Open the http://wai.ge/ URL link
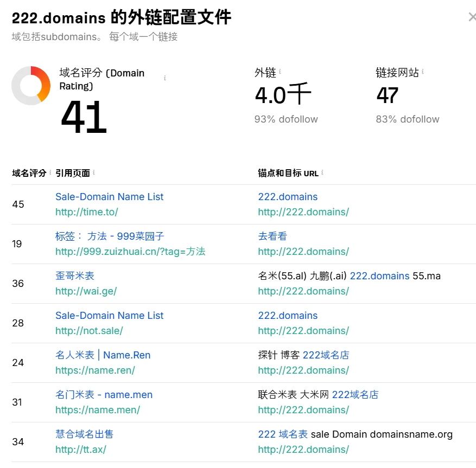This screenshot has width=476, height=468. [x=86, y=291]
